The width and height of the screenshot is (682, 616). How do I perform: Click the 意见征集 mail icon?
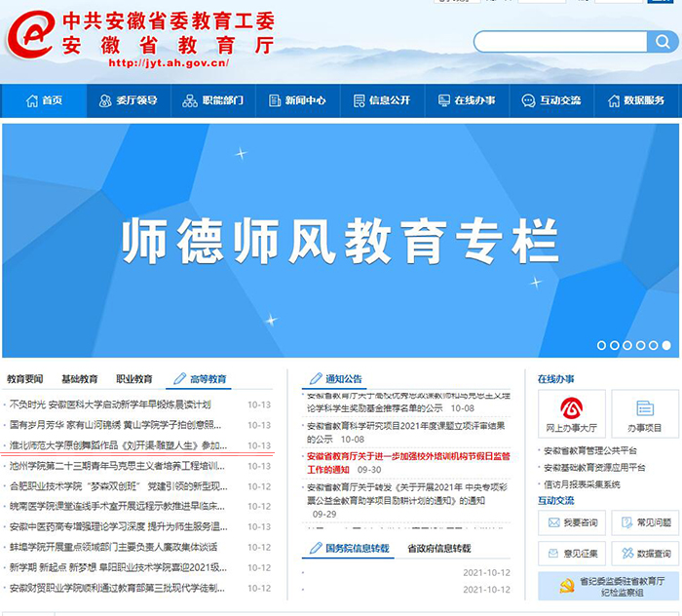[552, 554]
